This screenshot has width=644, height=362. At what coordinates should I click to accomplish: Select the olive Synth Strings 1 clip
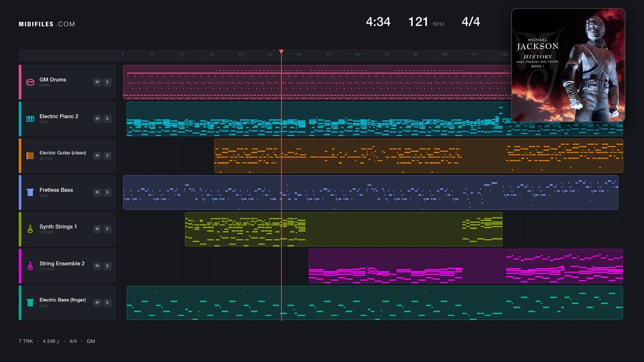point(344,229)
